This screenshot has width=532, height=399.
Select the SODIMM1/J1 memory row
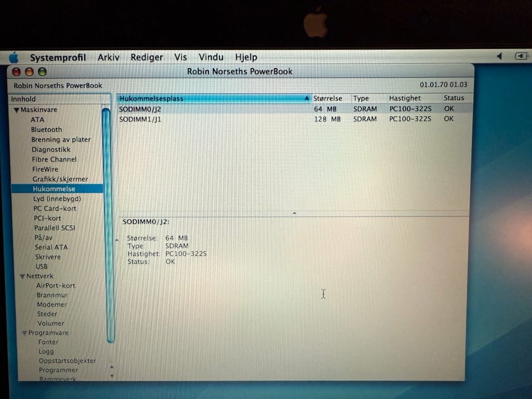point(294,119)
